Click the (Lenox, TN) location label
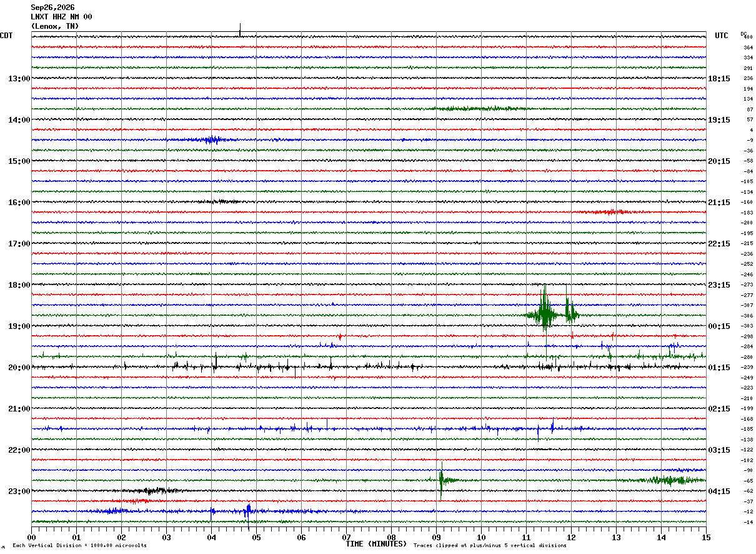Image resolution: width=756 pixels, height=554 pixels. click(x=55, y=26)
